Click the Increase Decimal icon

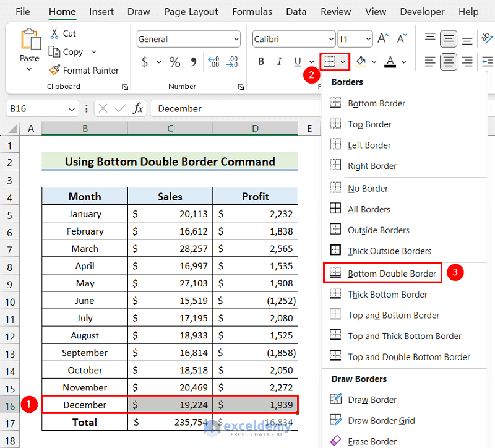click(x=213, y=62)
